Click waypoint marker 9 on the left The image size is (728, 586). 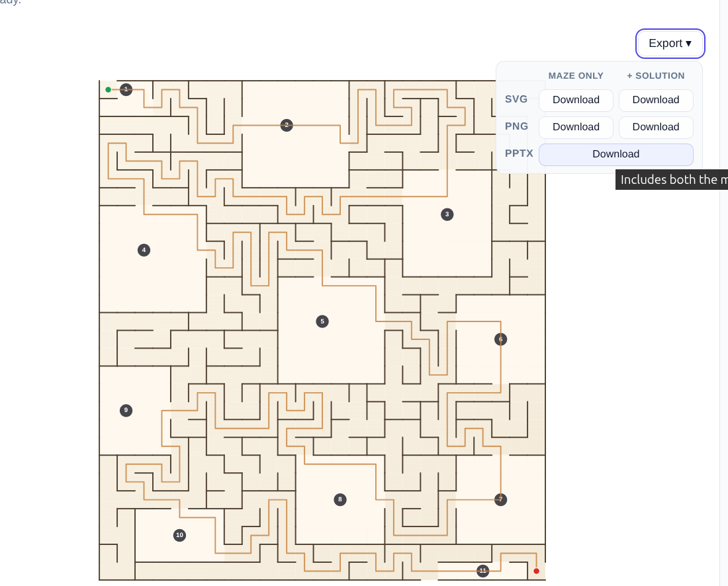pyautogui.click(x=125, y=410)
